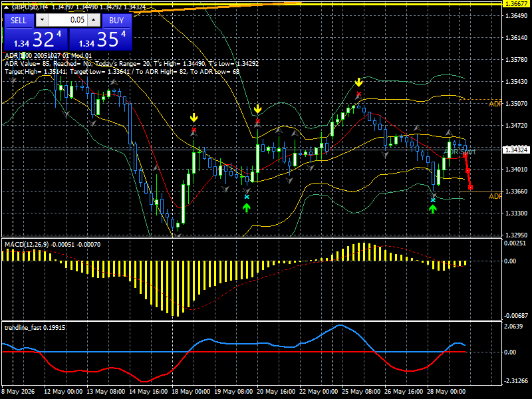The image size is (532, 399).
Task: Toggle one-click trading panel triangle by GBPUSD,H4
Action: point(6,7)
